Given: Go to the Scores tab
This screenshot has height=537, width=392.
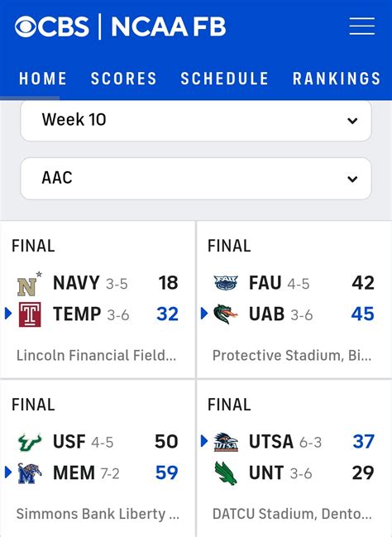Looking at the screenshot, I should [123, 79].
